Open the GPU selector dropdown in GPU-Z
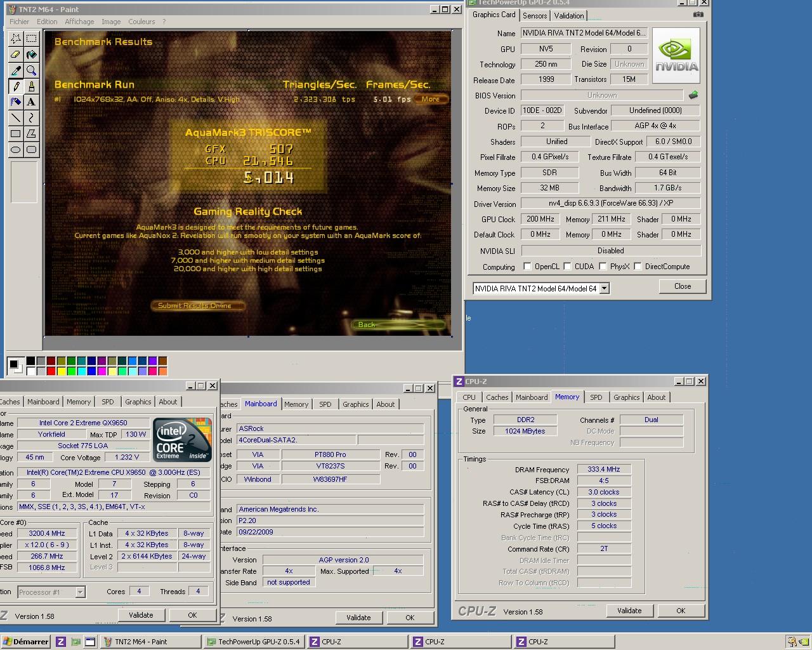Screen dimensions: 812x650 tap(604, 288)
